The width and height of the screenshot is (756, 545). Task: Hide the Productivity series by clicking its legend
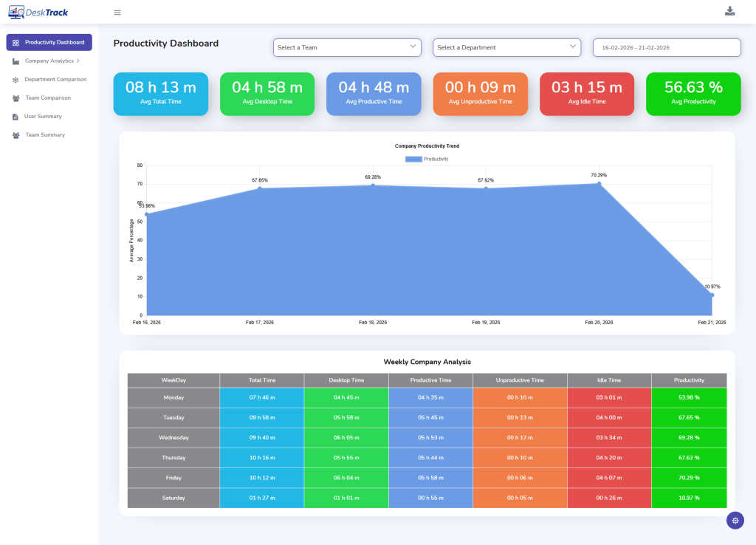click(427, 158)
